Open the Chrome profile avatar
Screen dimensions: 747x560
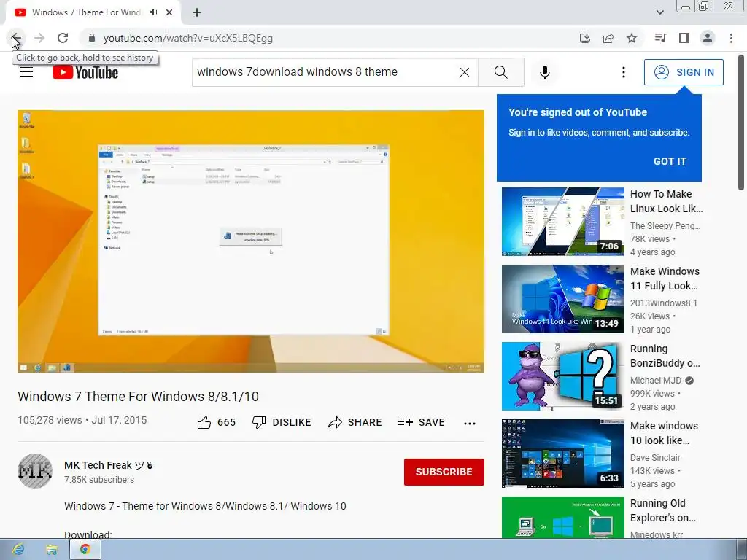pyautogui.click(x=708, y=38)
